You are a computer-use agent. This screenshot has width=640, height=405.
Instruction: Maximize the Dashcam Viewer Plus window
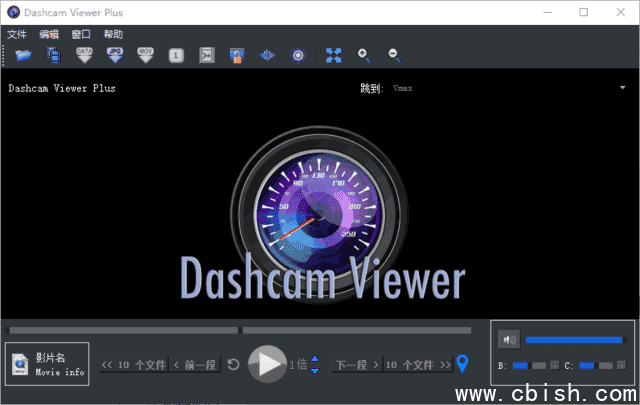click(584, 12)
